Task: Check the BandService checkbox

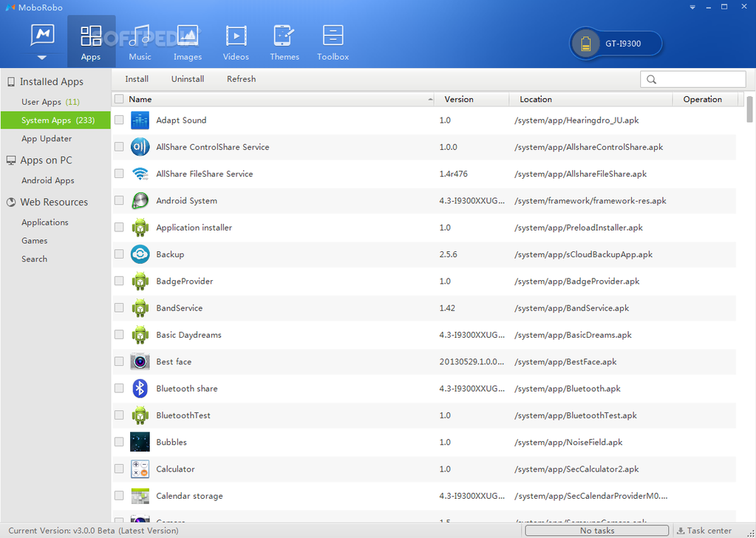Action: [119, 307]
